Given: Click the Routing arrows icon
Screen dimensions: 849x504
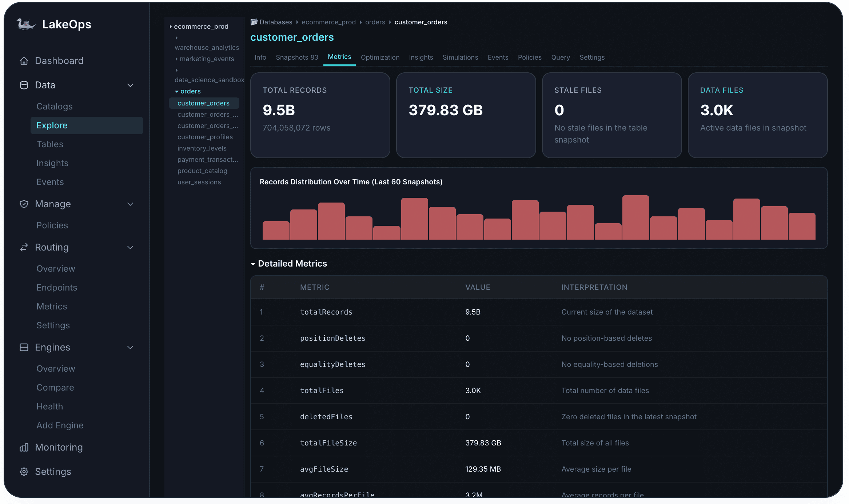Looking at the screenshot, I should pyautogui.click(x=24, y=247).
